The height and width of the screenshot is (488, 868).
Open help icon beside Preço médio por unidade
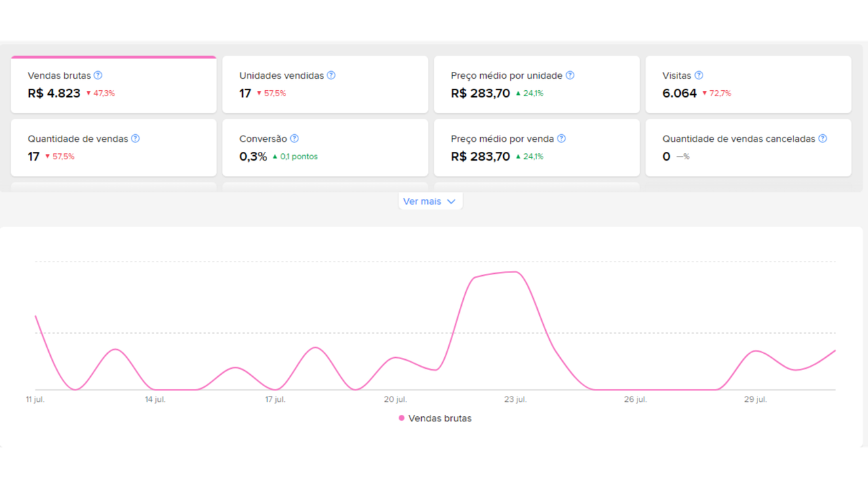pyautogui.click(x=570, y=75)
